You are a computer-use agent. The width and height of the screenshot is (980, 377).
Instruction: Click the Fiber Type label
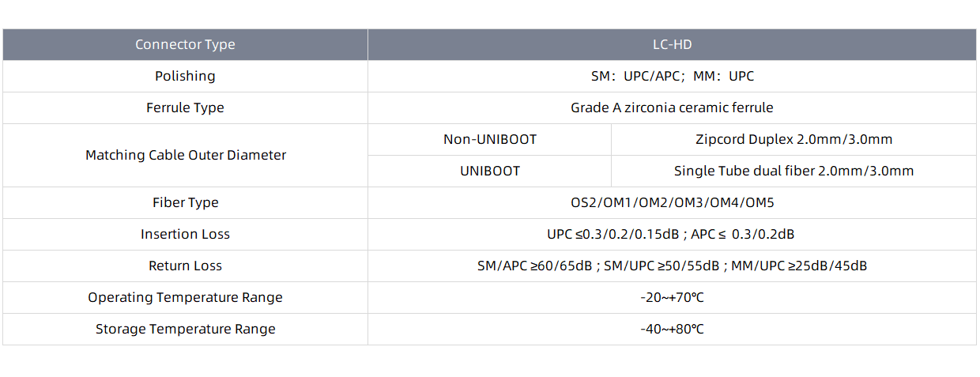(x=185, y=202)
